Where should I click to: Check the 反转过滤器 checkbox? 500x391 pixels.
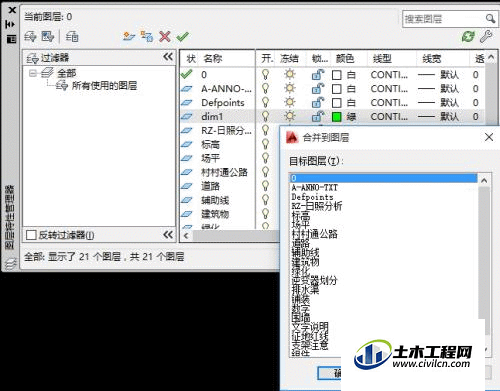(31, 235)
